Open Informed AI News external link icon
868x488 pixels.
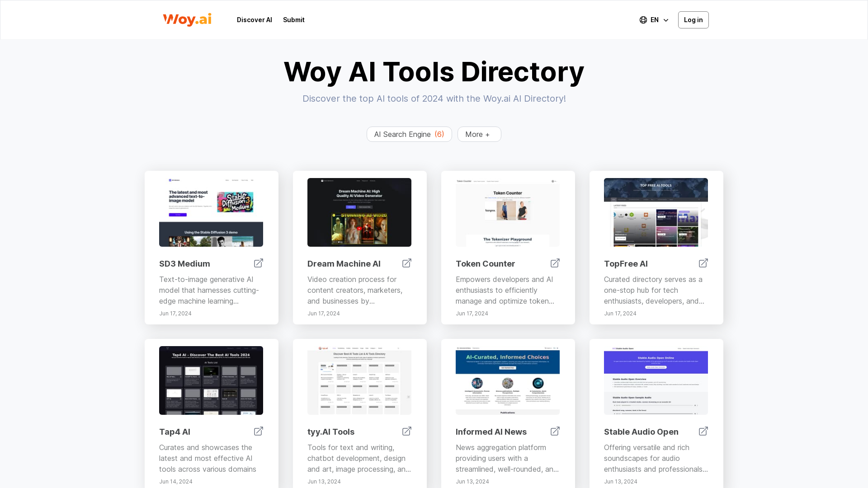pos(555,431)
